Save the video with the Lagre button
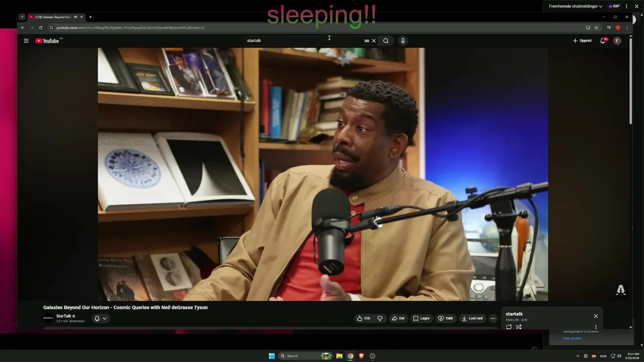Image resolution: width=644 pixels, height=362 pixels. tap(422, 318)
